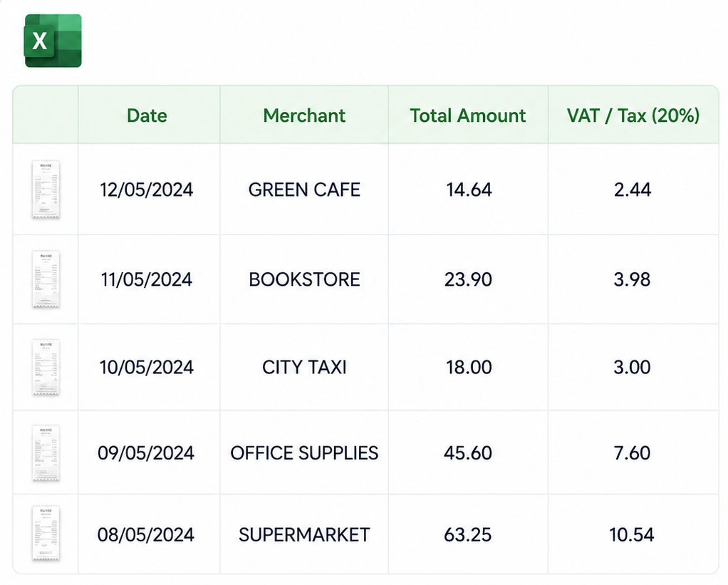Select the BOOKSTORE merchant cell

point(304,279)
